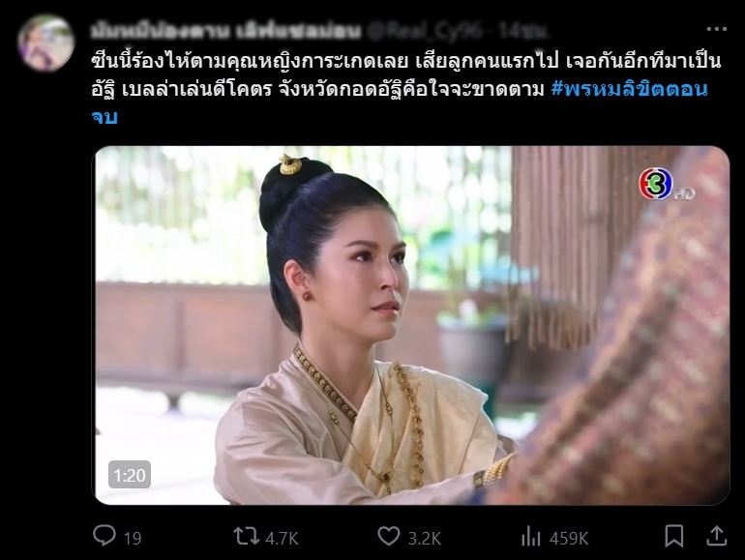Open the @Real_Cy96 handle
The height and width of the screenshot is (560, 745).
click(x=426, y=31)
